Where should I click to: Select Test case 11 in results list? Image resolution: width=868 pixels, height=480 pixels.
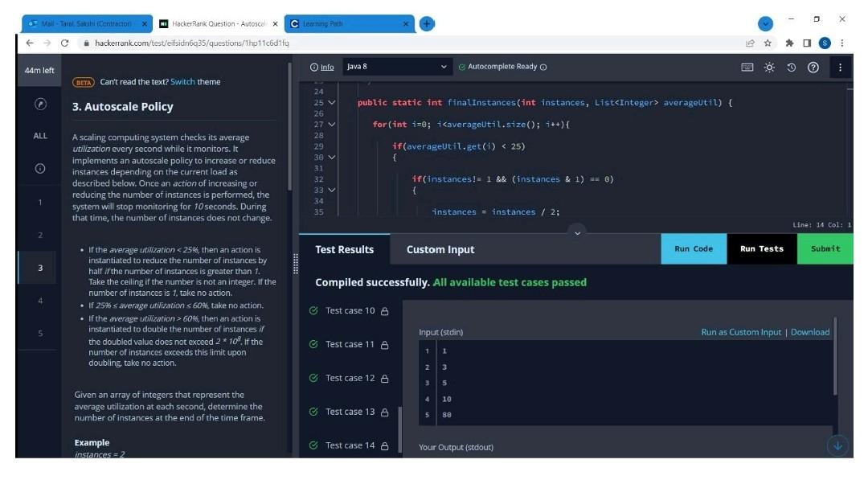350,344
